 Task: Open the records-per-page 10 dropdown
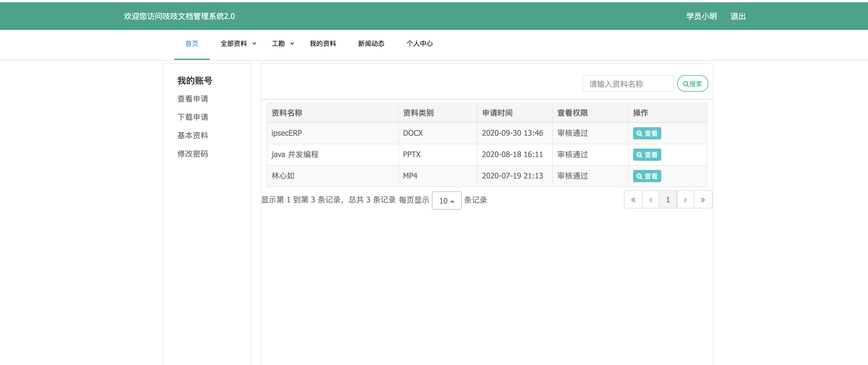tap(446, 201)
